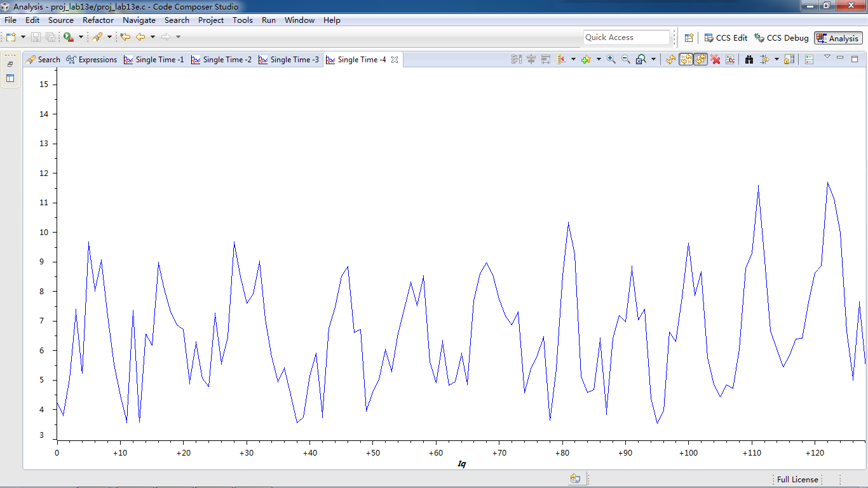Open the Help menu
This screenshot has height=488, width=868.
(332, 20)
